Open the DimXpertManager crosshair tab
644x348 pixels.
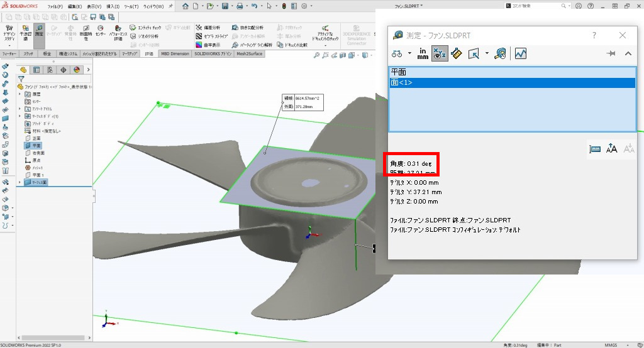tap(64, 70)
